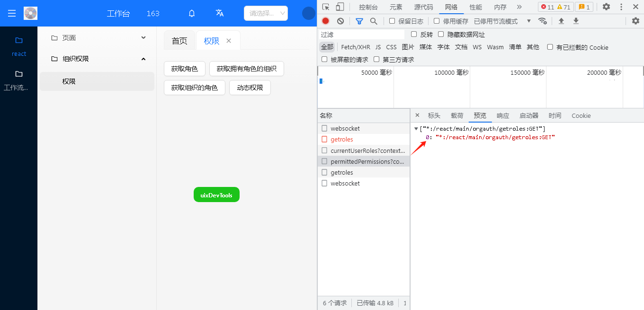The image size is (644, 310).
Task: Open the hamburger menu icon
Action: coord(12,13)
